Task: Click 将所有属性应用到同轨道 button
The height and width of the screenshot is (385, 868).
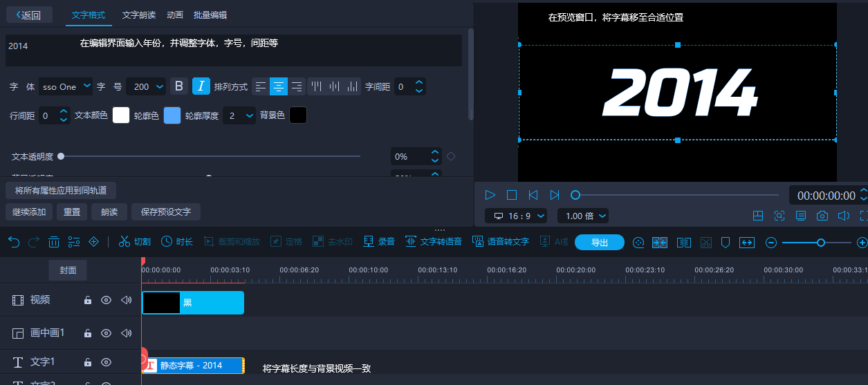Action: point(61,190)
